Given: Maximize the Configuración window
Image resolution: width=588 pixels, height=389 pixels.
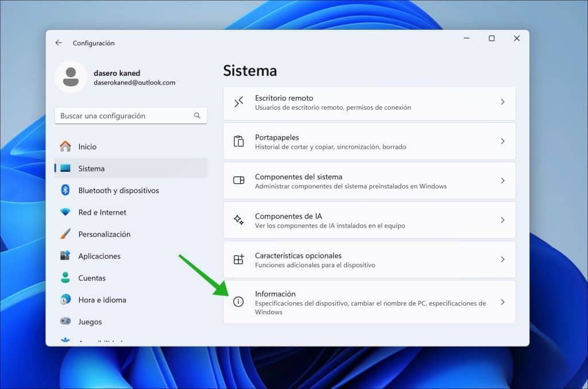Looking at the screenshot, I should tap(492, 38).
